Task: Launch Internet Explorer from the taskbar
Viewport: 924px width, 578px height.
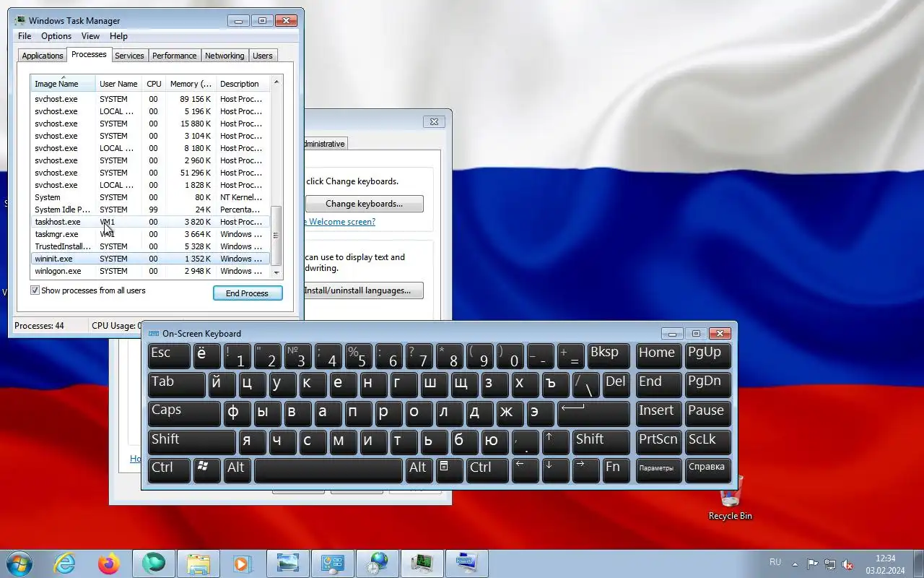Action: tap(65, 564)
